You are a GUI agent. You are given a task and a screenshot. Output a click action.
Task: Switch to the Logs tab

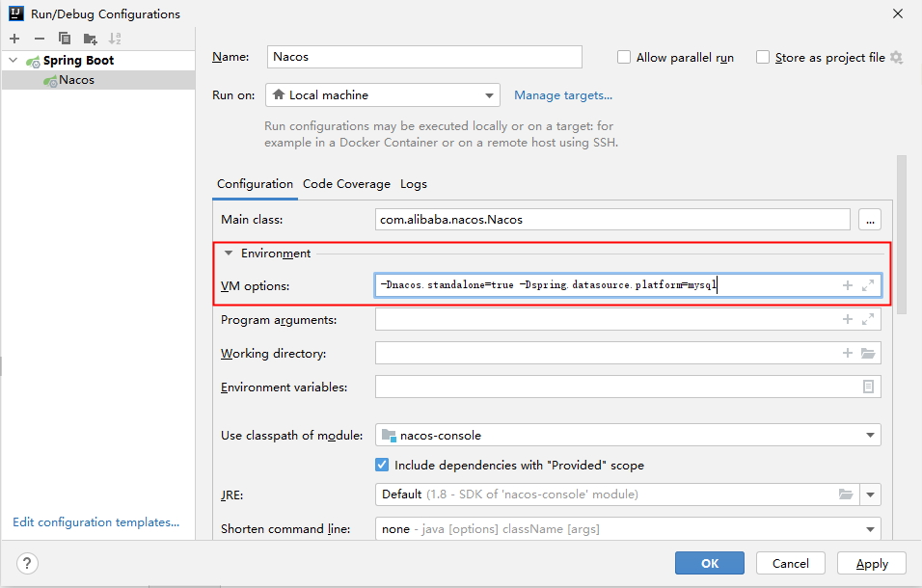click(414, 184)
